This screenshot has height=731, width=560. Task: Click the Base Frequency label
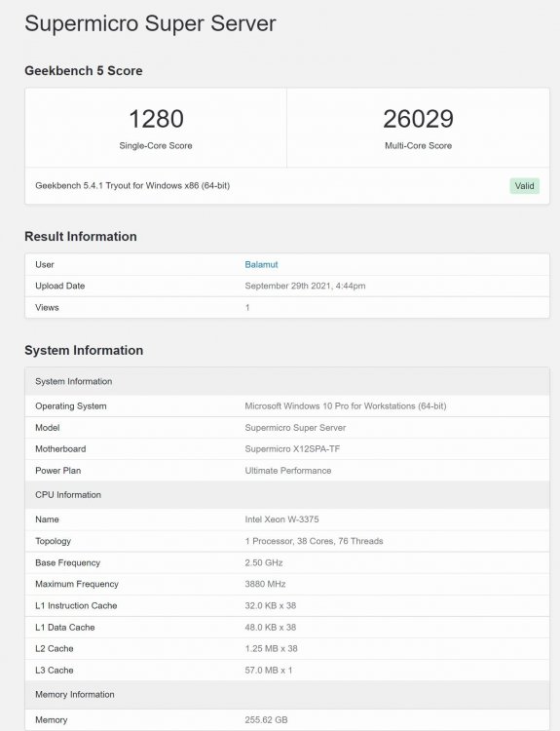[x=67, y=562]
